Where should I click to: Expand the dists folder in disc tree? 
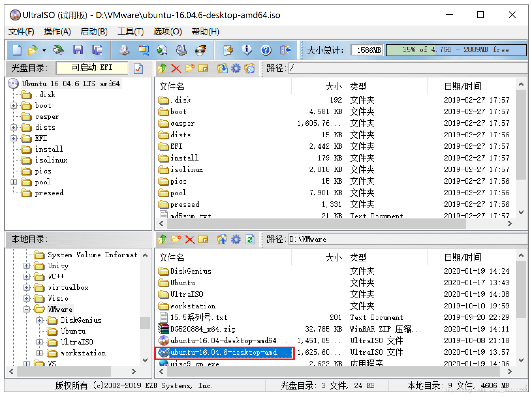(x=14, y=127)
